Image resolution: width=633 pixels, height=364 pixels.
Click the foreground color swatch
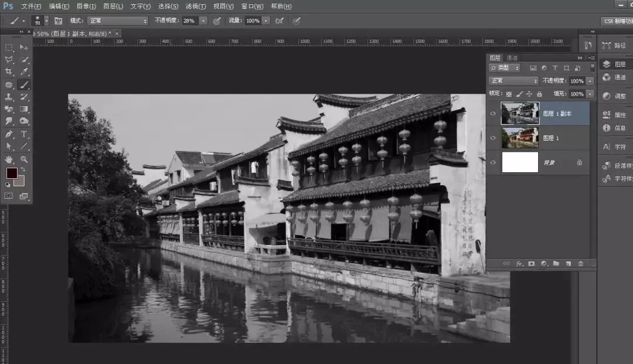click(x=12, y=173)
